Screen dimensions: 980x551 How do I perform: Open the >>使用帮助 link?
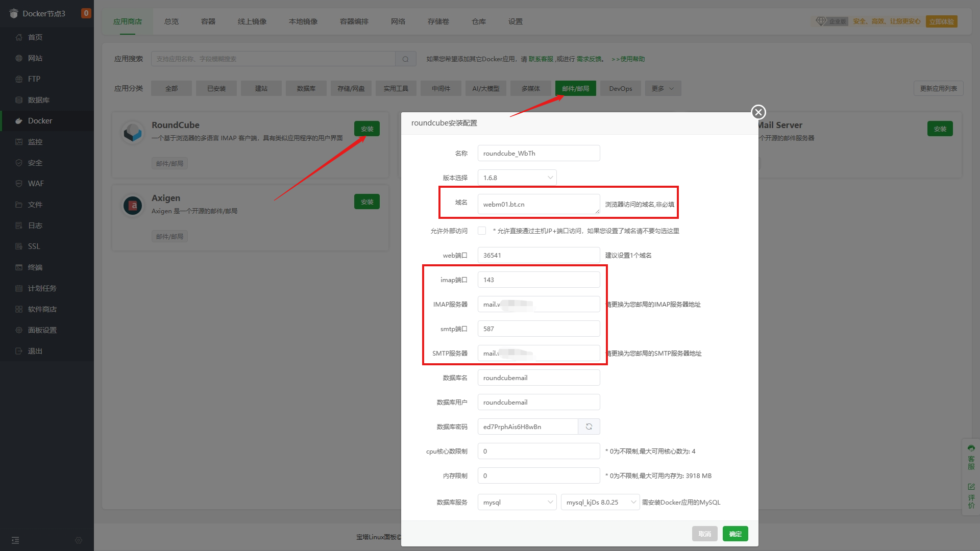point(628,59)
